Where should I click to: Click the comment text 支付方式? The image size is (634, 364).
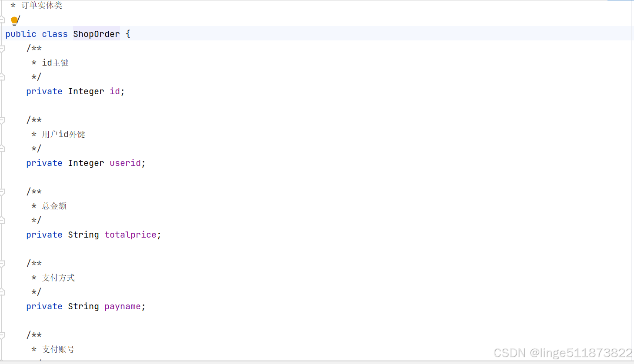[58, 278]
